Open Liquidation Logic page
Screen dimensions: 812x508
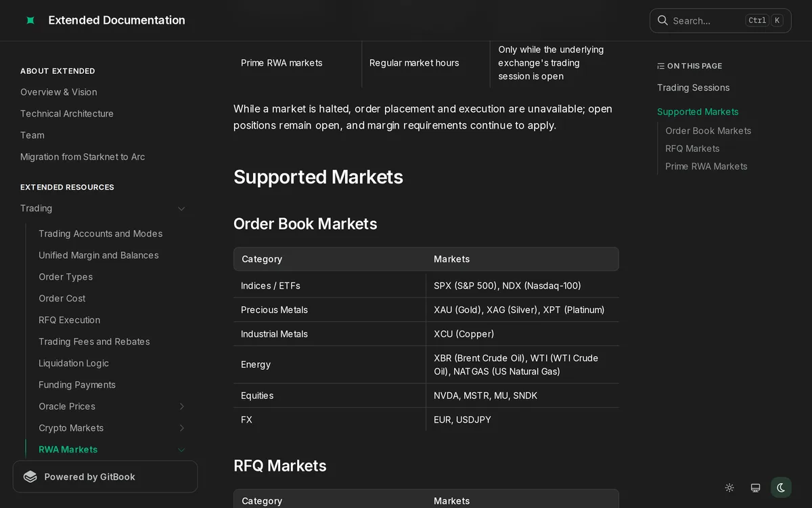pyautogui.click(x=74, y=364)
